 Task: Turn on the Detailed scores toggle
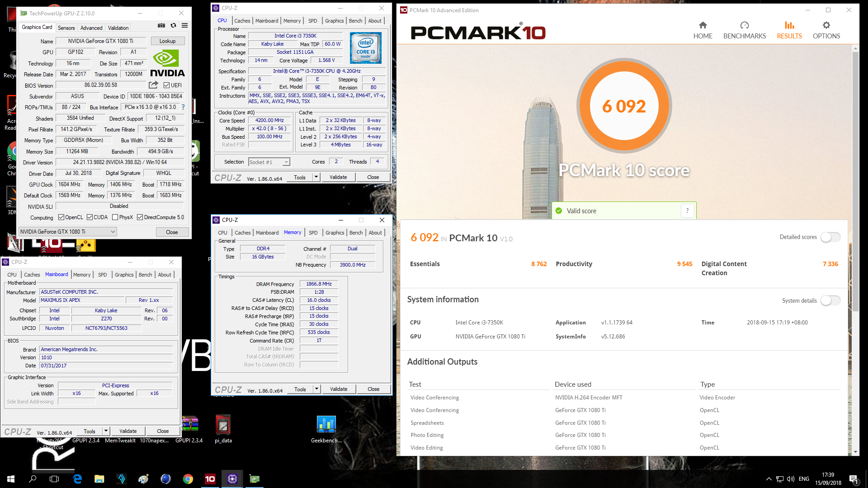click(830, 237)
